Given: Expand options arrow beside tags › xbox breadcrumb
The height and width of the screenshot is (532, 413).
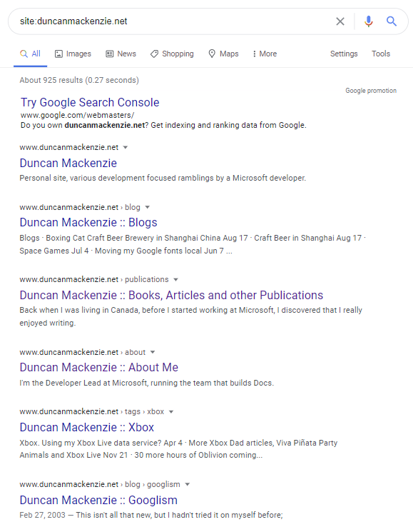Looking at the screenshot, I should coord(171,411).
